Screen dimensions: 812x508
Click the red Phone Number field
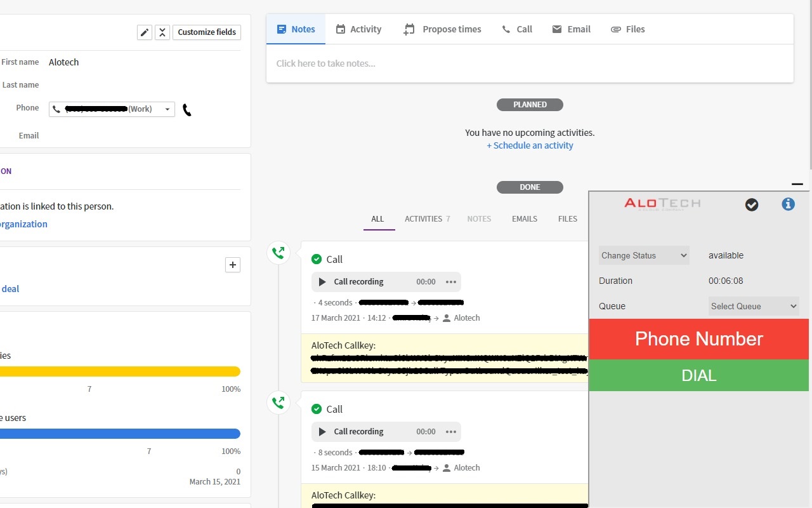point(699,339)
